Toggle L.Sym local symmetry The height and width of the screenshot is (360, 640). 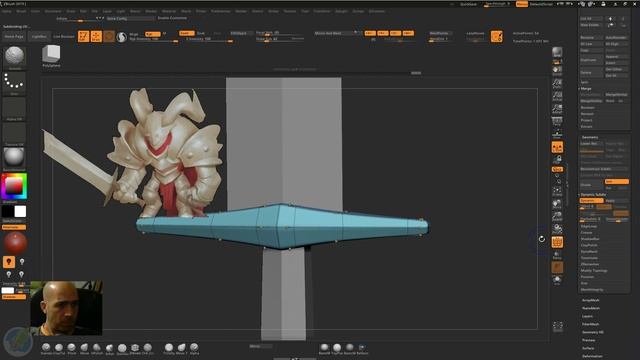[x=557, y=147]
